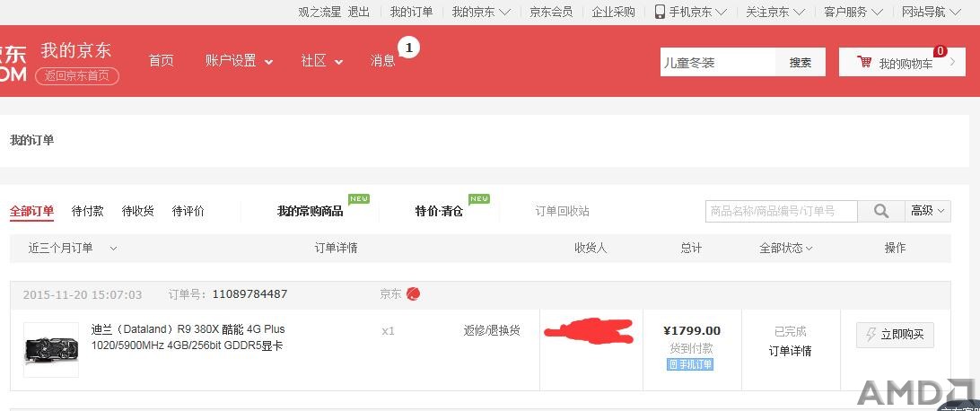Image resolution: width=980 pixels, height=411 pixels.
Task: Expand the 客户服务 dropdown
Action: tap(853, 12)
